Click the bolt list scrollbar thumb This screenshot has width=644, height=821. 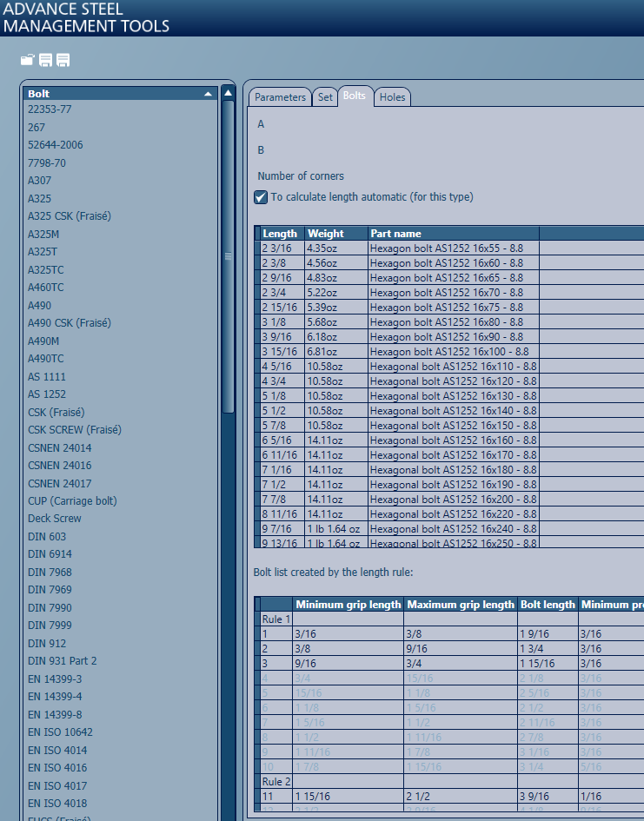[x=228, y=256]
